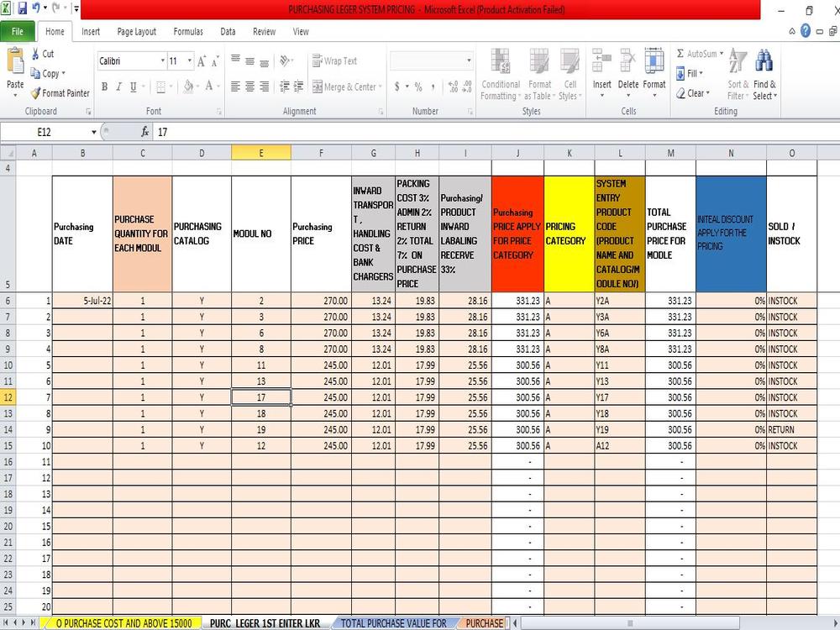Select the RETURN cell in column O
This screenshot has height=630, width=840.
point(791,429)
